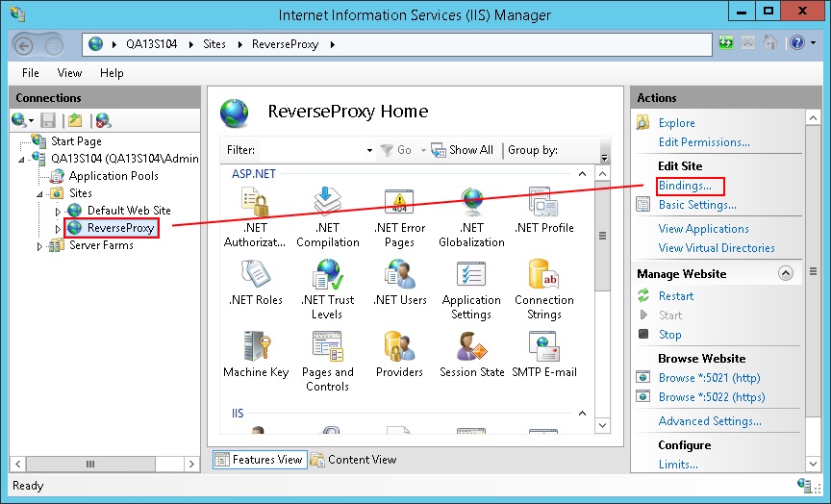Image resolution: width=831 pixels, height=504 pixels.
Task: Collapse the ASP.NET feature group
Action: pyautogui.click(x=582, y=174)
